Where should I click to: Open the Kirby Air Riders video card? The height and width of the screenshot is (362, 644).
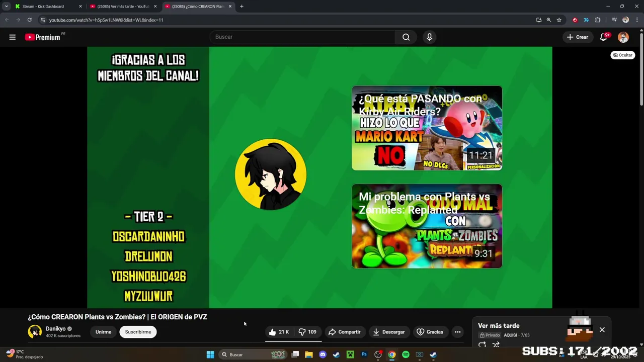[x=427, y=128]
